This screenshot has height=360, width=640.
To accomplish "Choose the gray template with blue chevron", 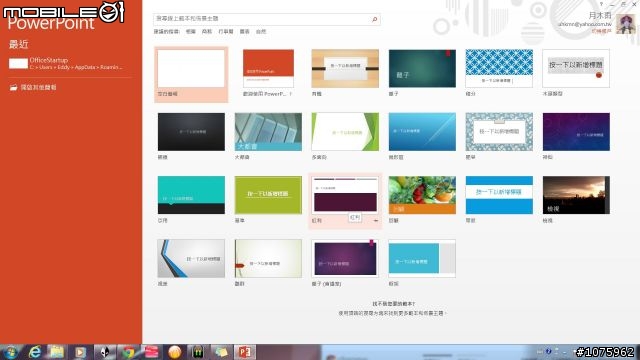I will point(191,258).
